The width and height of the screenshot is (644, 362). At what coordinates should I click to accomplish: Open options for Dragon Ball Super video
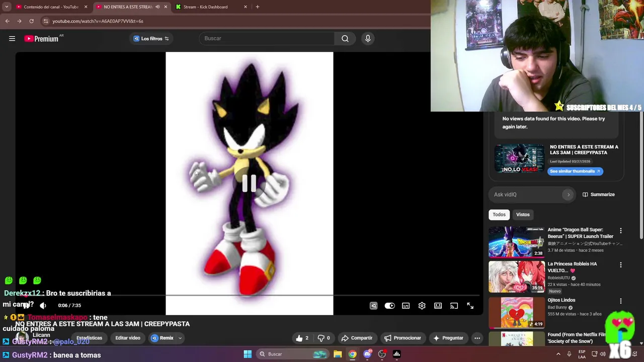click(x=620, y=231)
